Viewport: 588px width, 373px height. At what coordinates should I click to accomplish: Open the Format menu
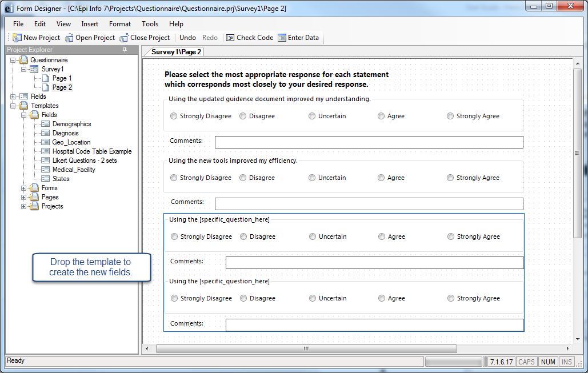point(120,24)
